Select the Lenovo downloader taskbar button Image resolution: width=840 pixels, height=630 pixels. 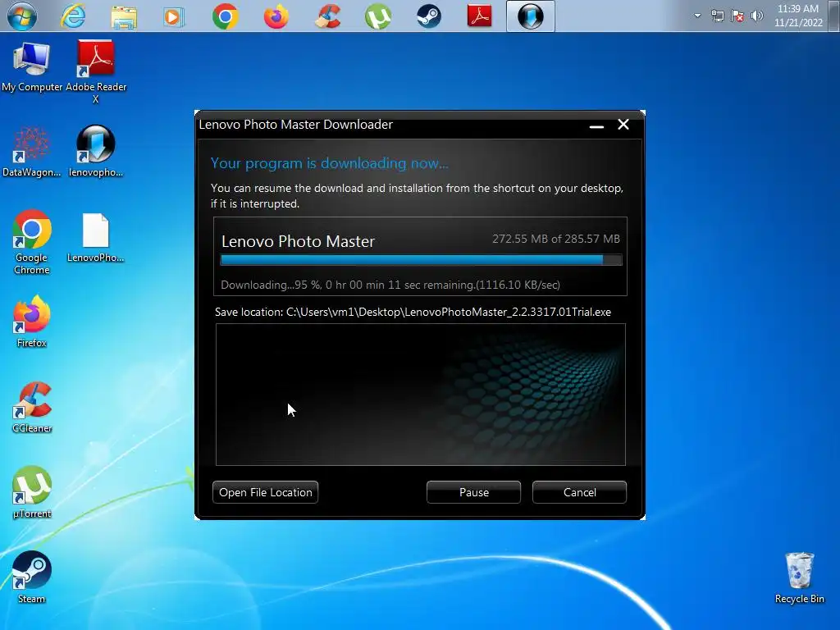[x=531, y=16]
